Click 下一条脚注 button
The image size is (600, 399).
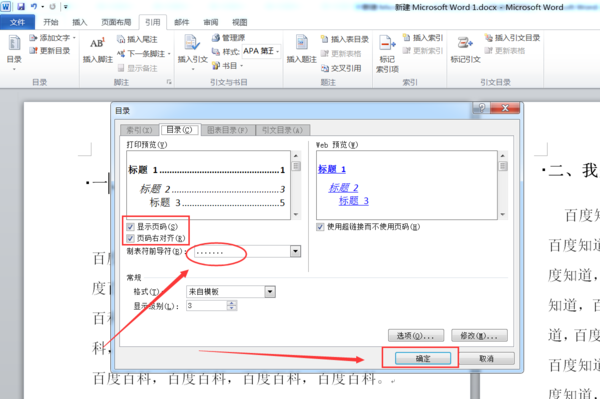143,54
